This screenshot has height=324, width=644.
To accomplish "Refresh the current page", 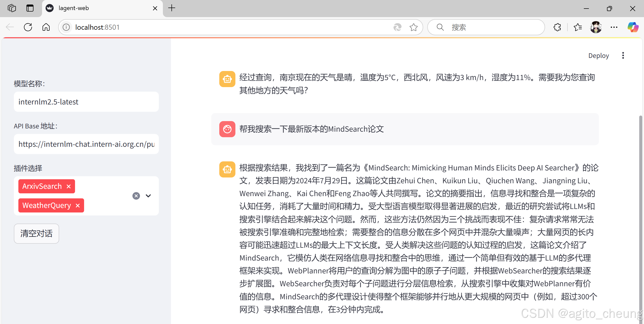I will point(28,27).
